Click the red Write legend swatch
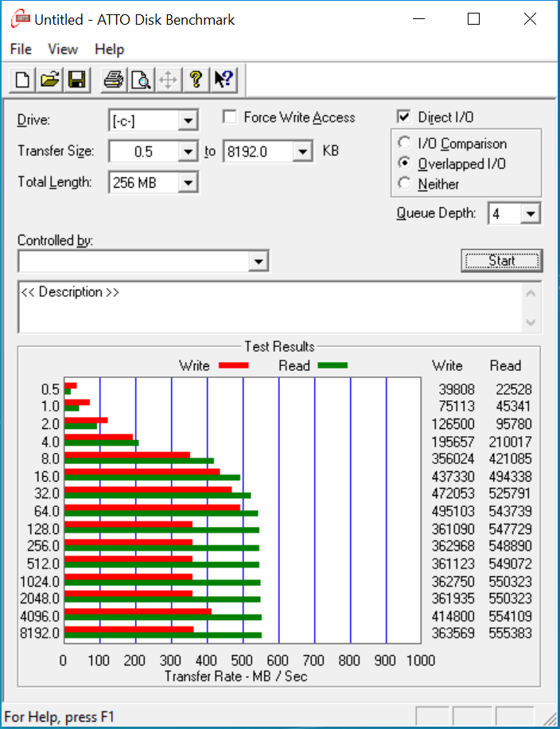 pos(233,365)
